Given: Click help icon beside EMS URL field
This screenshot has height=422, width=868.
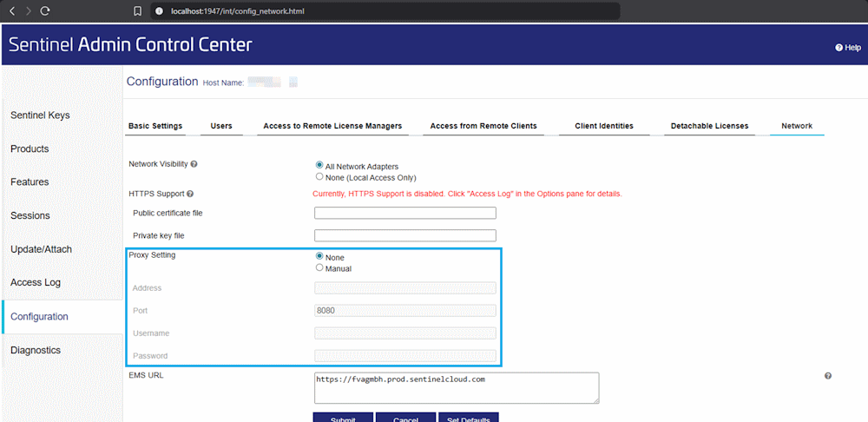Looking at the screenshot, I should [x=827, y=376].
